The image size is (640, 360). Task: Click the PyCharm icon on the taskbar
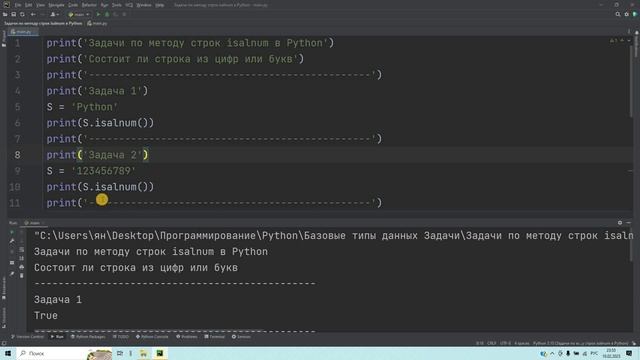tap(159, 353)
